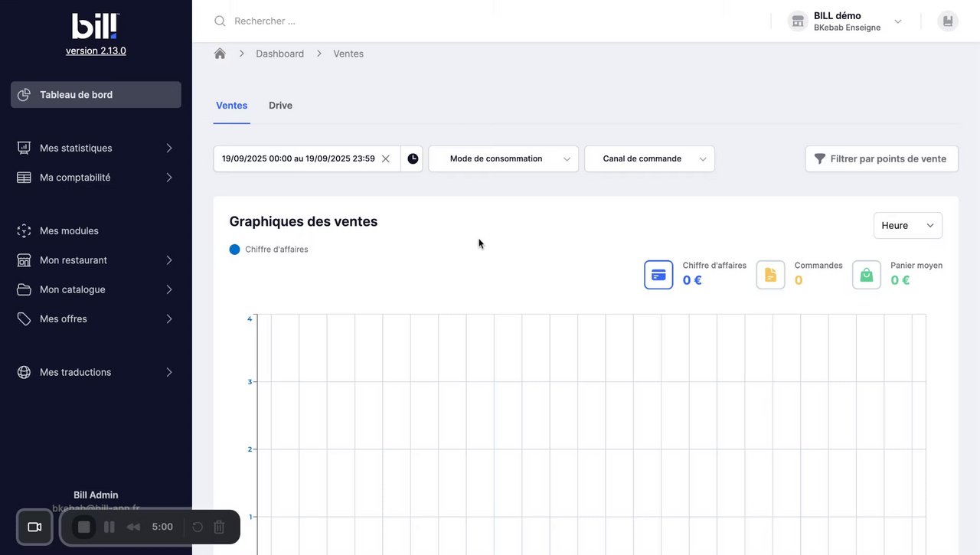980x555 pixels.
Task: Toggle Chiffre d'affaires legend series
Action: pos(269,250)
